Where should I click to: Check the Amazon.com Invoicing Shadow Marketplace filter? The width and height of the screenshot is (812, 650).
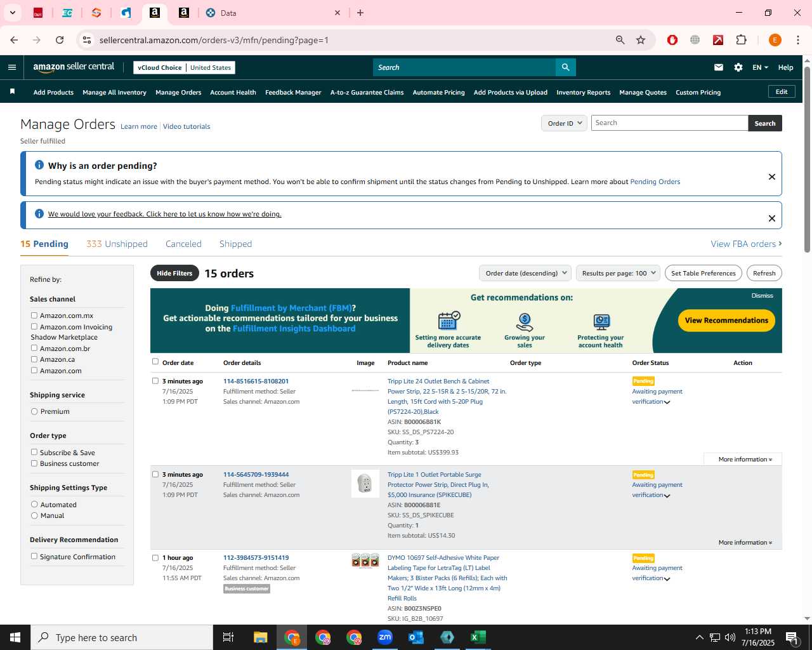point(34,327)
